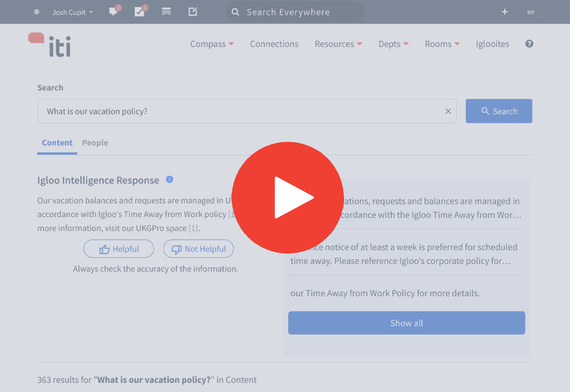Open the notifications icon with badge 2
Viewport: 570px width, 392px height.
(x=113, y=11)
